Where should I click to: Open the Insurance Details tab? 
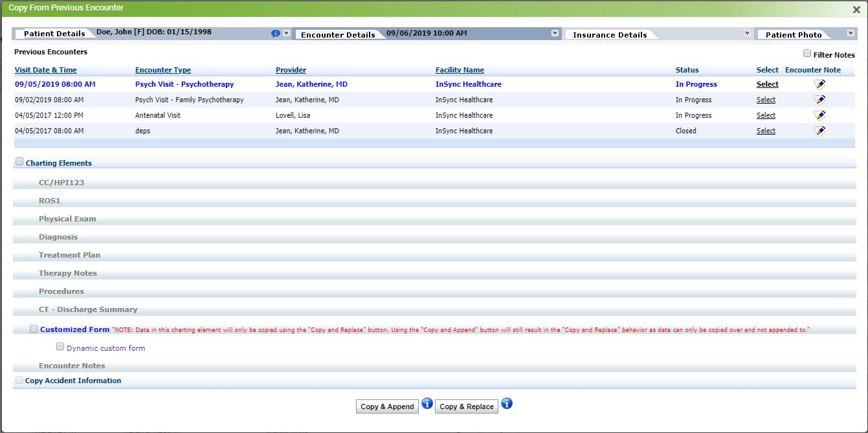(x=610, y=35)
